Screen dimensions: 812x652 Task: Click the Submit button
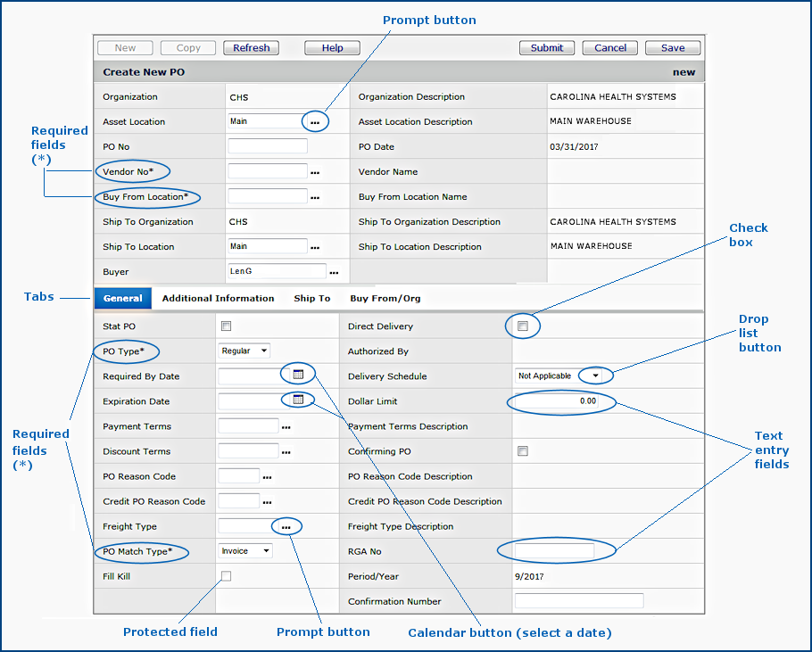546,48
